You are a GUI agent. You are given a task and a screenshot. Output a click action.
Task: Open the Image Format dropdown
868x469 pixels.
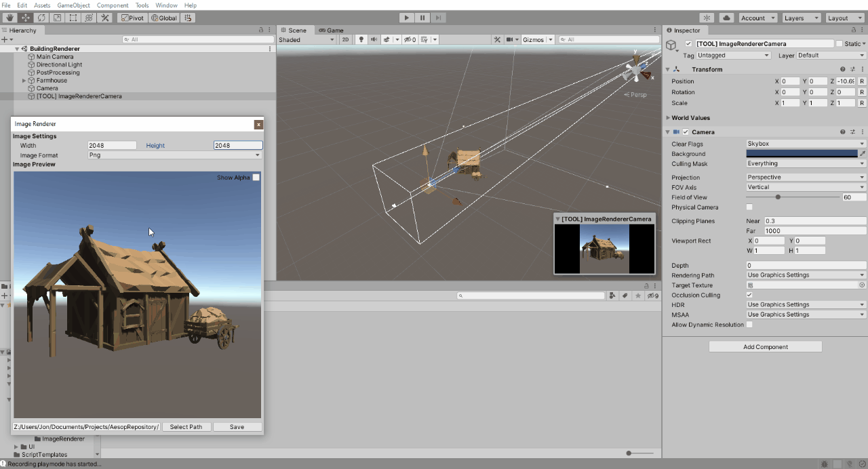tap(174, 155)
